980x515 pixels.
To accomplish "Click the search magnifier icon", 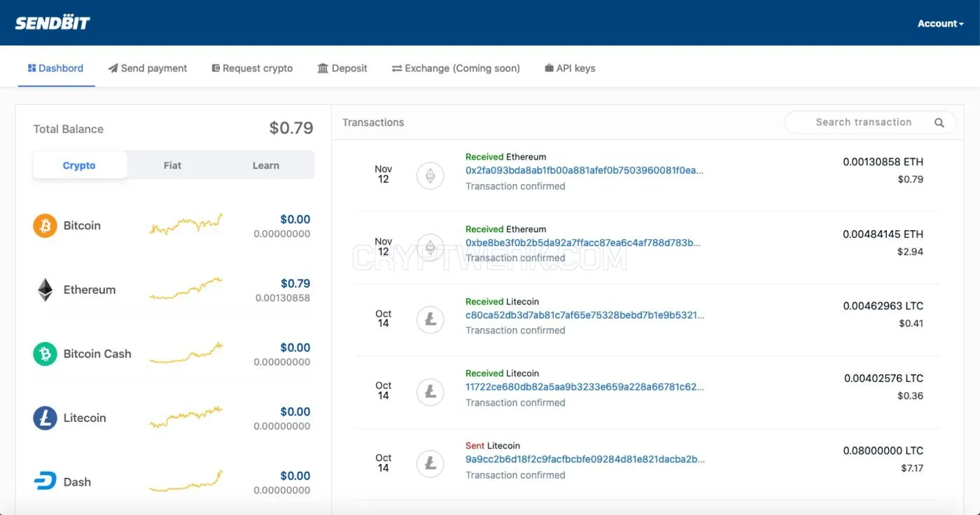I will 939,122.
